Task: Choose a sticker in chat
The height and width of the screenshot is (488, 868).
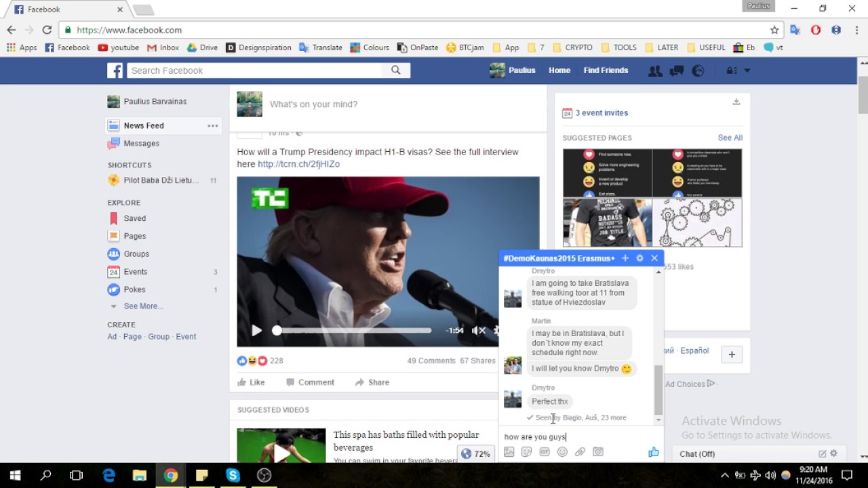Action: tap(526, 452)
